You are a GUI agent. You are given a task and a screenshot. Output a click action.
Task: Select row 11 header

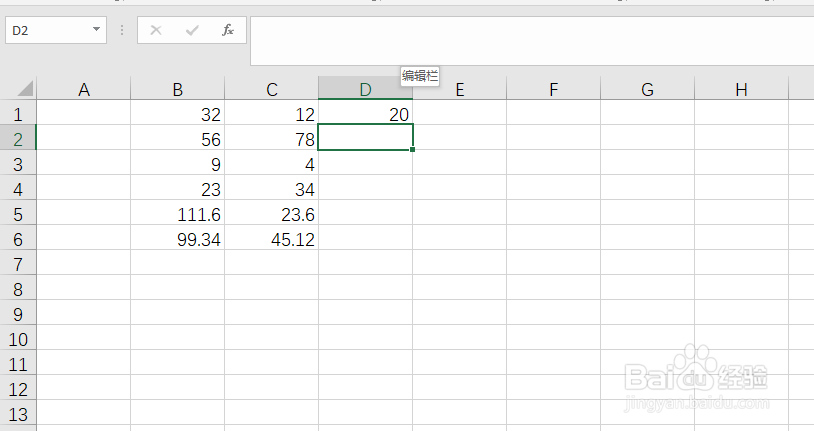click(18, 362)
